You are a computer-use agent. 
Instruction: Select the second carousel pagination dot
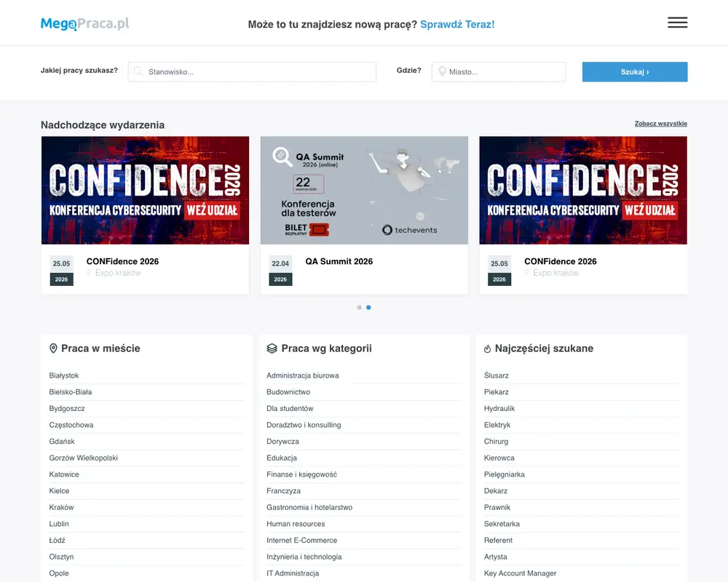pos(368,307)
